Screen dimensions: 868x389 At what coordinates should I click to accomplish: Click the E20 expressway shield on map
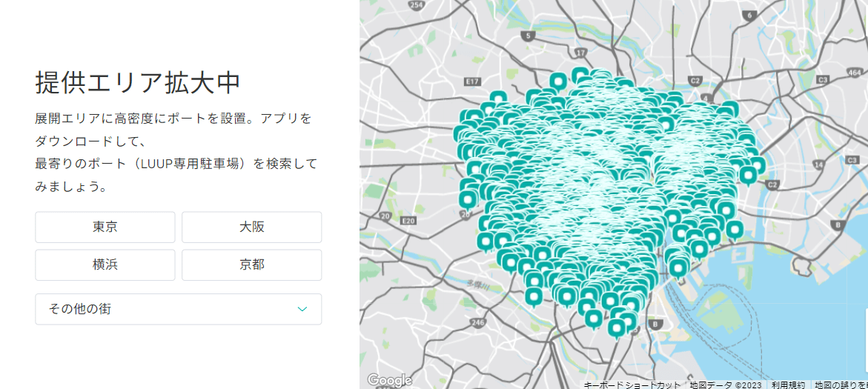pos(408,220)
